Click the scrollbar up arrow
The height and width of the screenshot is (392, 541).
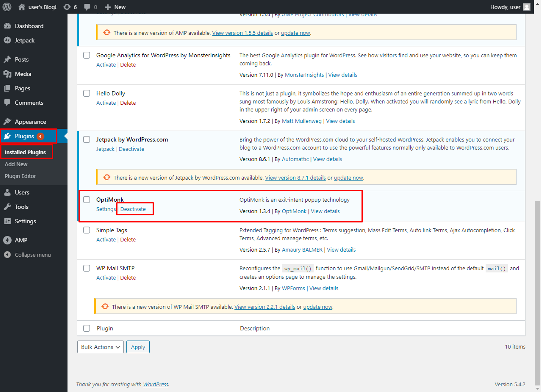(537, 4)
